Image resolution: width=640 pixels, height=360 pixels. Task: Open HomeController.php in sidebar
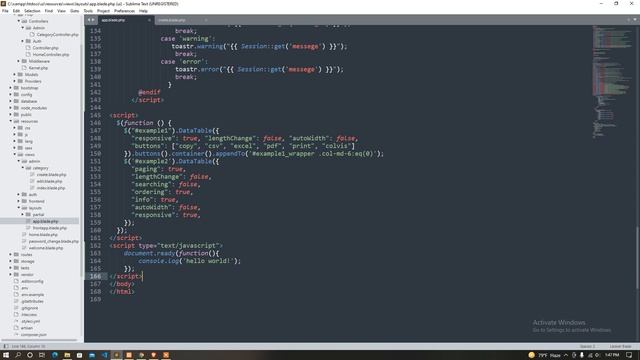pyautogui.click(x=51, y=55)
